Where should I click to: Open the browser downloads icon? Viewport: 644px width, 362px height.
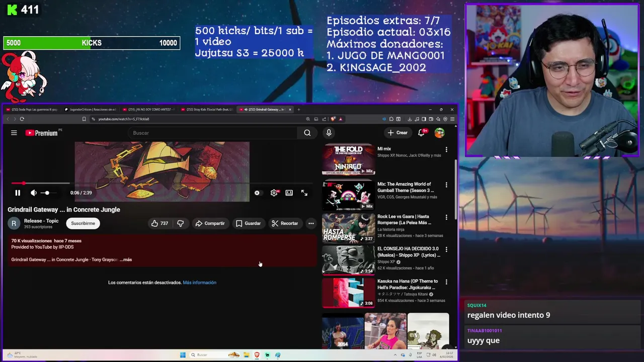[410, 119]
